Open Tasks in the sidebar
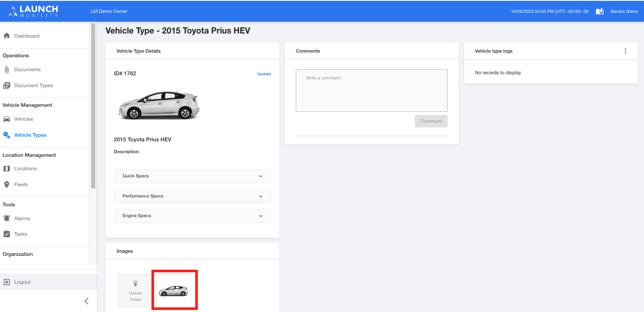Image resolution: width=644 pixels, height=312 pixels. point(21,234)
